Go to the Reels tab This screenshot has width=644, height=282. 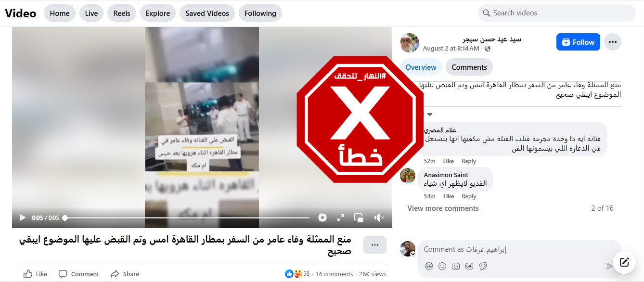click(x=122, y=13)
